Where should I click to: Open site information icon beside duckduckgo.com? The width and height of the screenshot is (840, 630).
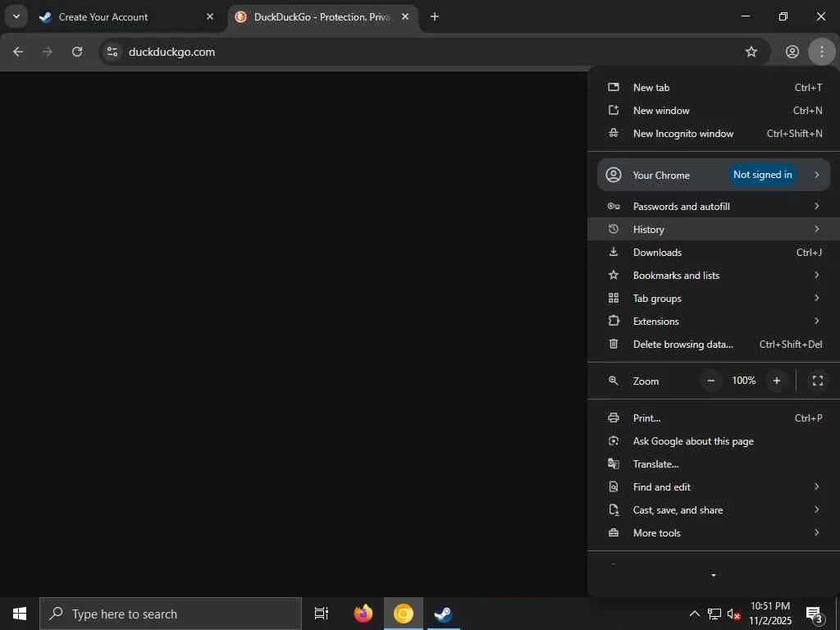point(112,52)
